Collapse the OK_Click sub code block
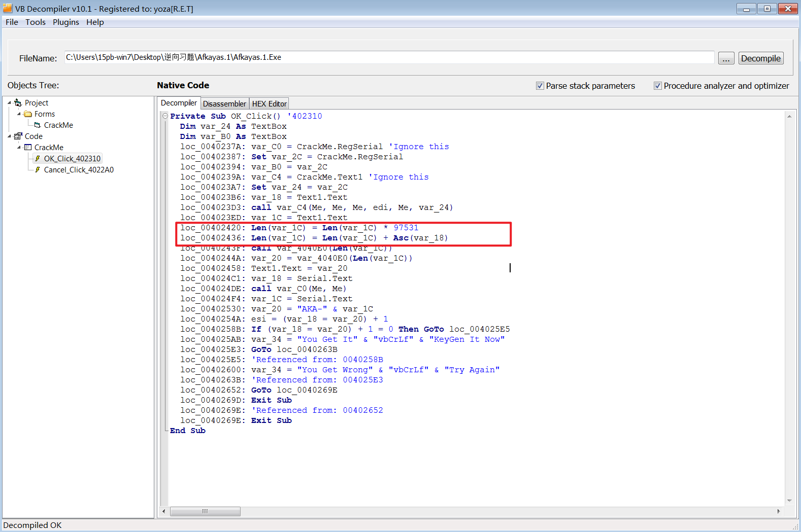801x532 pixels. coord(165,116)
